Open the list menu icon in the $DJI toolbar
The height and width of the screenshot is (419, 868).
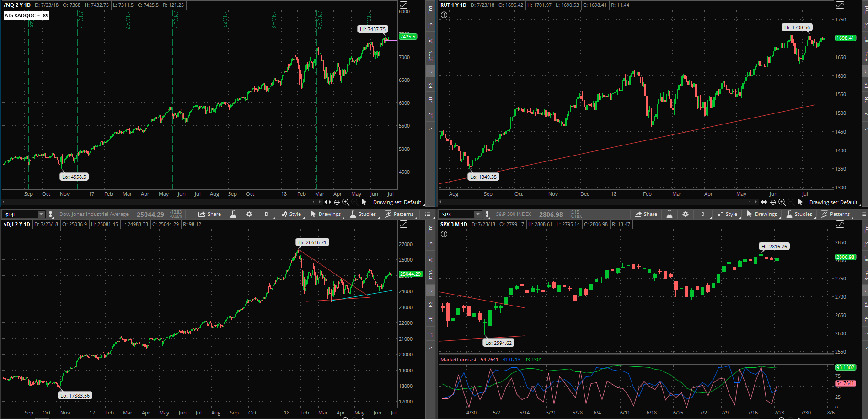[x=428, y=214]
